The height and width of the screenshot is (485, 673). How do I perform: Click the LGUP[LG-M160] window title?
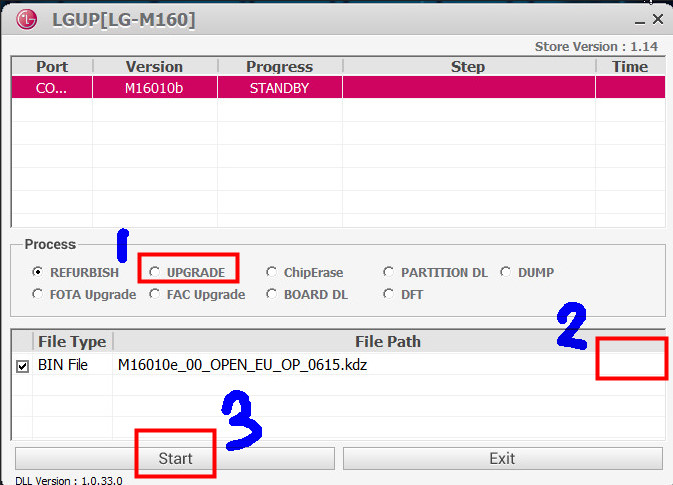[124, 20]
